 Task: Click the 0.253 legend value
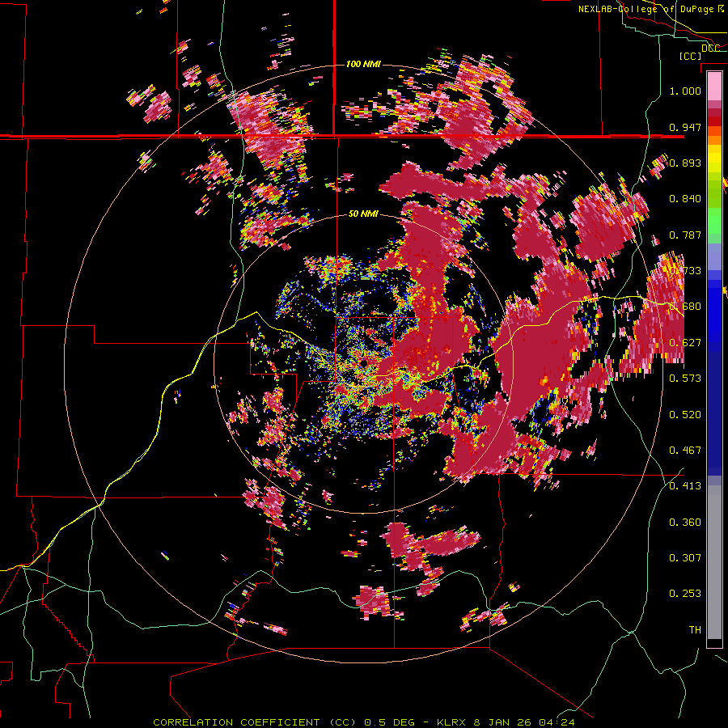click(x=685, y=594)
